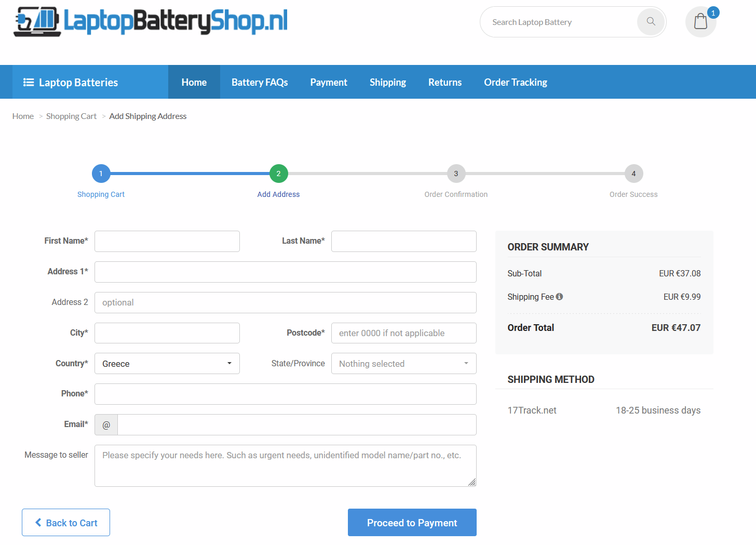Screen dimensions: 756x545
Task: Click the Order Total EUR €47.07 amount
Action: coord(676,328)
